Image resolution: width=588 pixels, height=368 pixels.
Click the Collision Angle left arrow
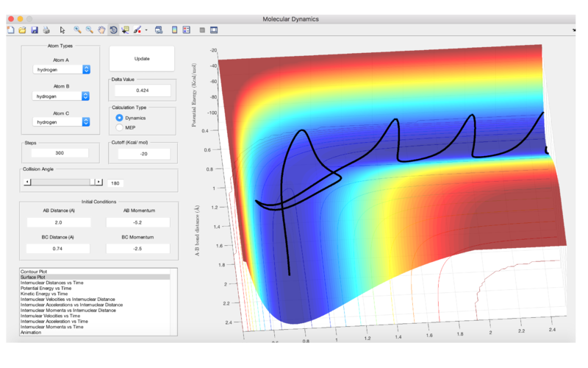pyautogui.click(x=27, y=182)
